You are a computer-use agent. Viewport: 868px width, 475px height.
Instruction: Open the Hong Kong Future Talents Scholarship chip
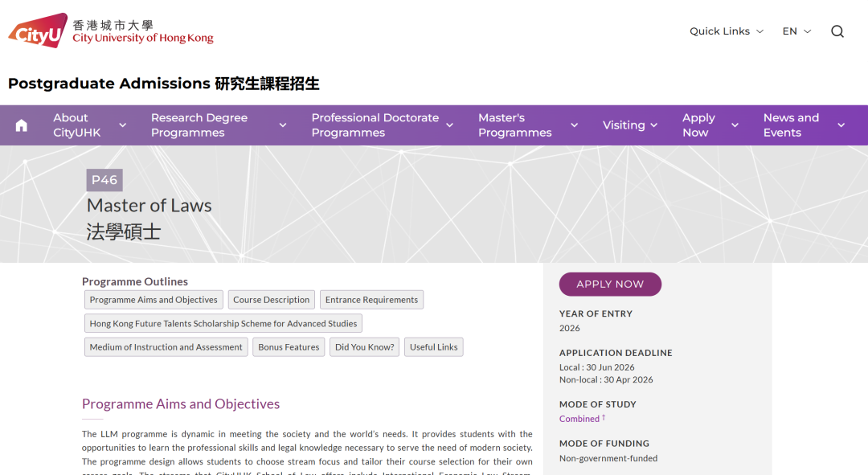(x=223, y=323)
